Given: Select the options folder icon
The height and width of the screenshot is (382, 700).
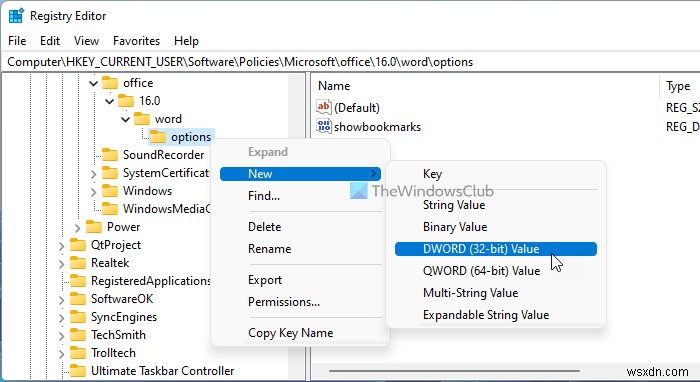Looking at the screenshot, I should (x=158, y=137).
